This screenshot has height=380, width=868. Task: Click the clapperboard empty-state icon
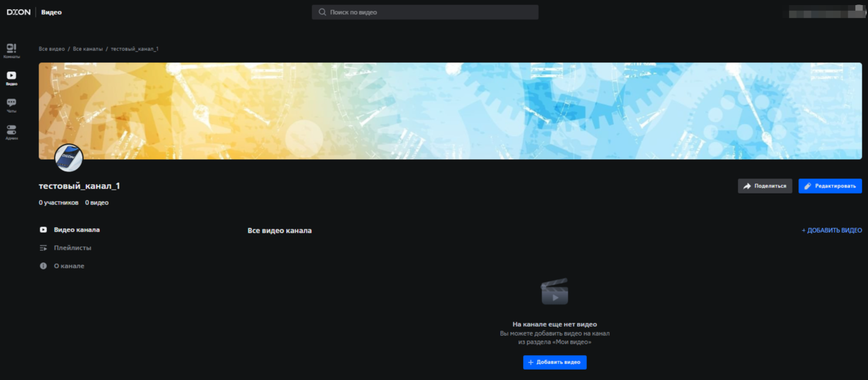[x=554, y=292]
